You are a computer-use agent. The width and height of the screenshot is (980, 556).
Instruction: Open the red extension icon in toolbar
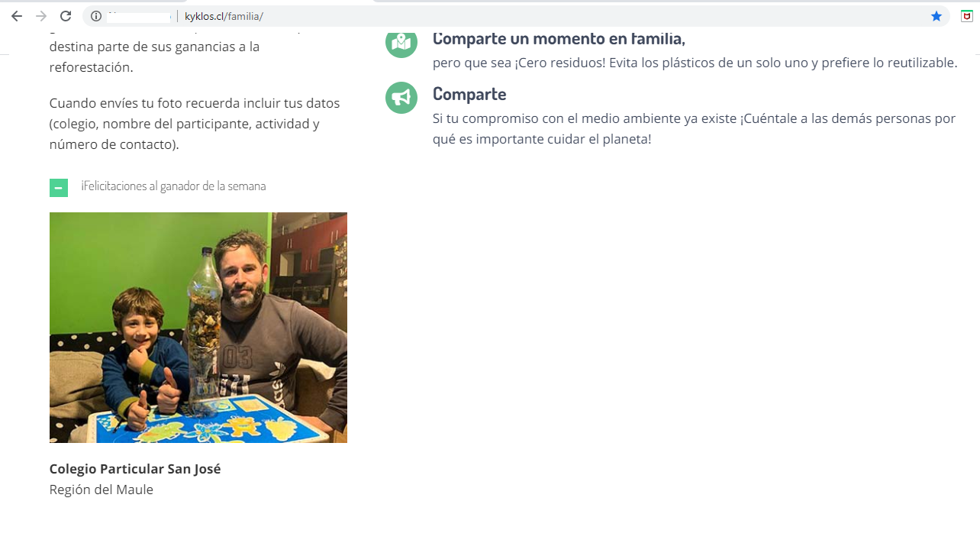point(966,16)
